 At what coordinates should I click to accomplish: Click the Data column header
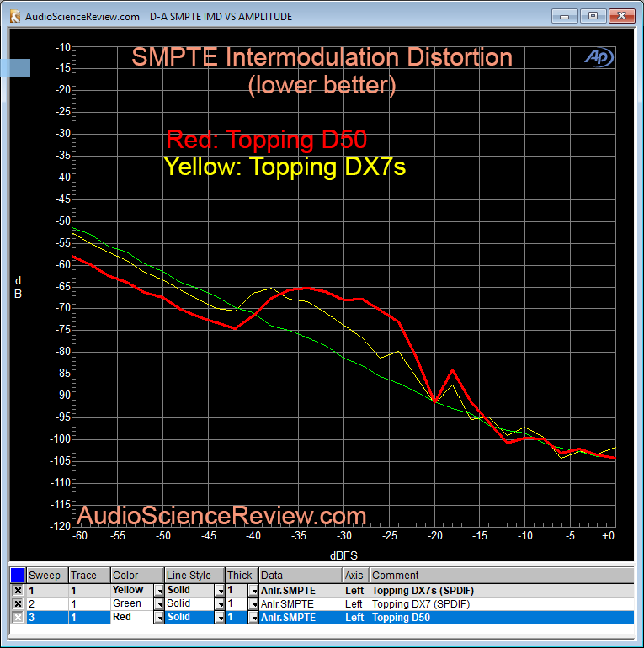click(301, 576)
